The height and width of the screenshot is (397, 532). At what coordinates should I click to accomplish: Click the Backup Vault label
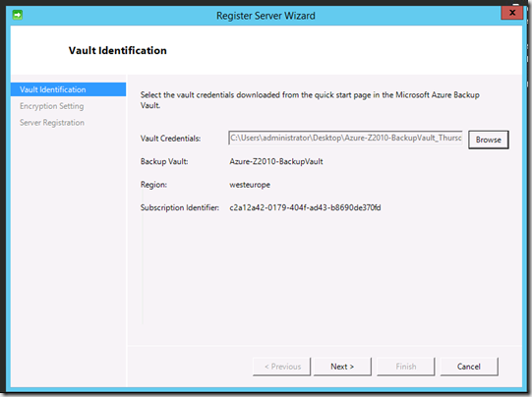(x=164, y=162)
